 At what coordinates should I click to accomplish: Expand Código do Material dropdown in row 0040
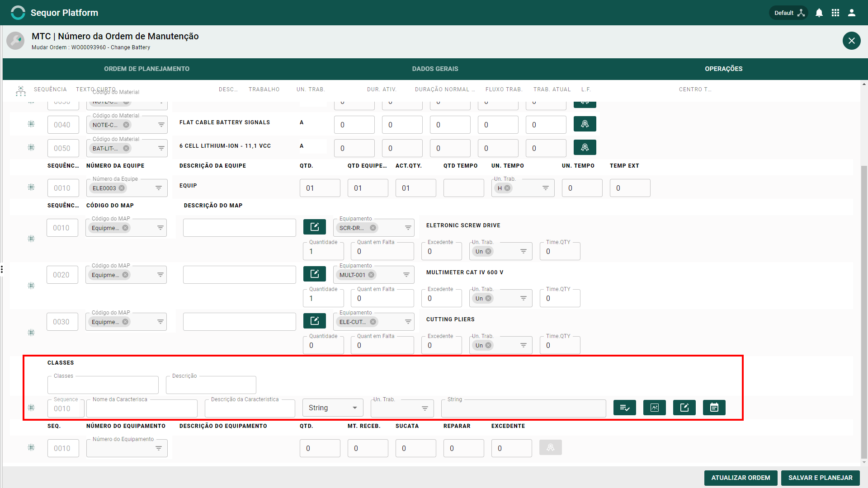point(161,125)
